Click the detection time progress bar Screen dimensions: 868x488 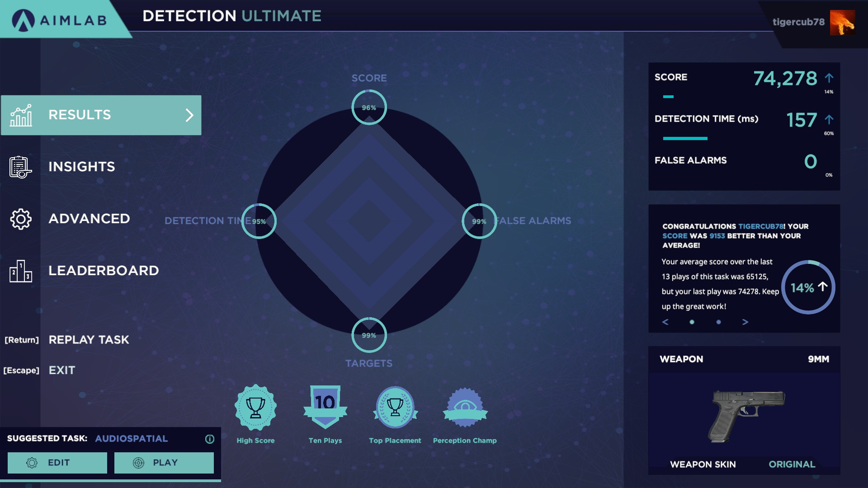click(x=685, y=138)
